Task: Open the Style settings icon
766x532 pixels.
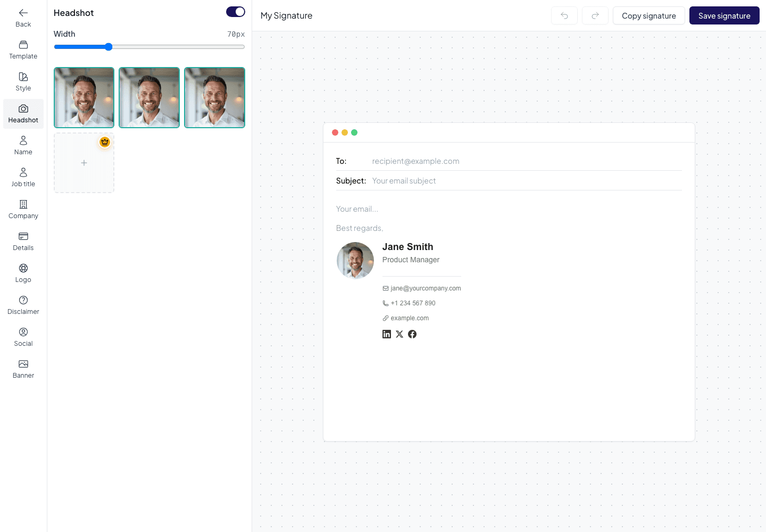Action: coord(23,77)
